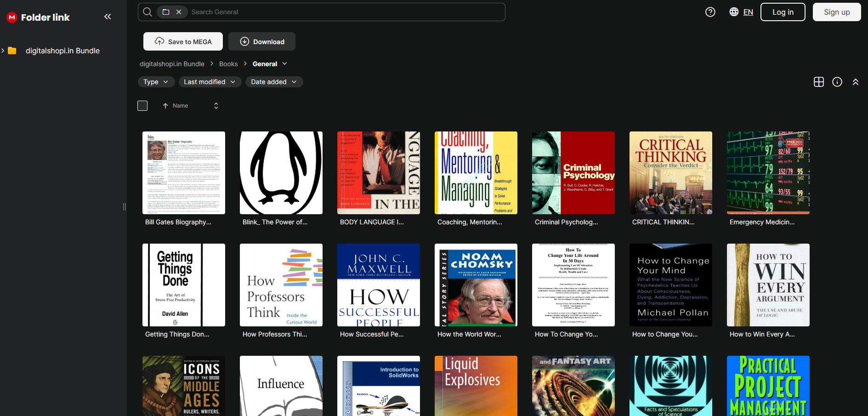Switch to grid view layout icon
The width and height of the screenshot is (868, 416).
tap(819, 82)
